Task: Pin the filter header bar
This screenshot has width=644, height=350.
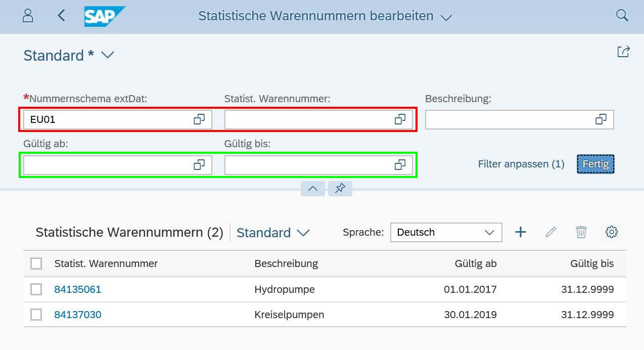Action: click(x=340, y=189)
